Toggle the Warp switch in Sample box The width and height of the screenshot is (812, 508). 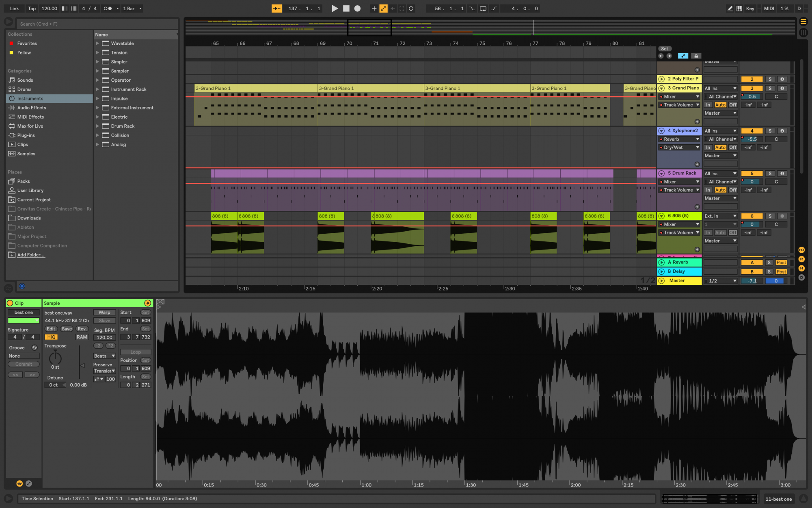[104, 313]
